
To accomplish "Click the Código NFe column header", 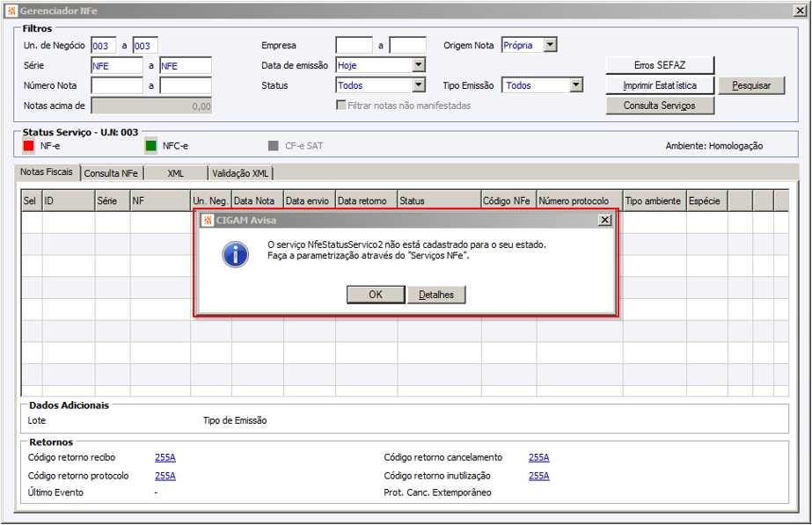I will tap(509, 201).
